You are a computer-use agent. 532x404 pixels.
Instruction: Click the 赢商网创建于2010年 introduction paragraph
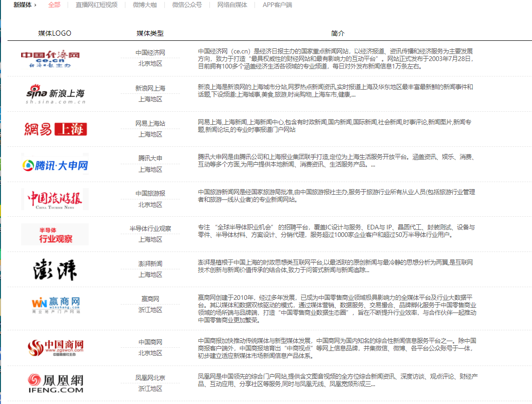[337, 309]
